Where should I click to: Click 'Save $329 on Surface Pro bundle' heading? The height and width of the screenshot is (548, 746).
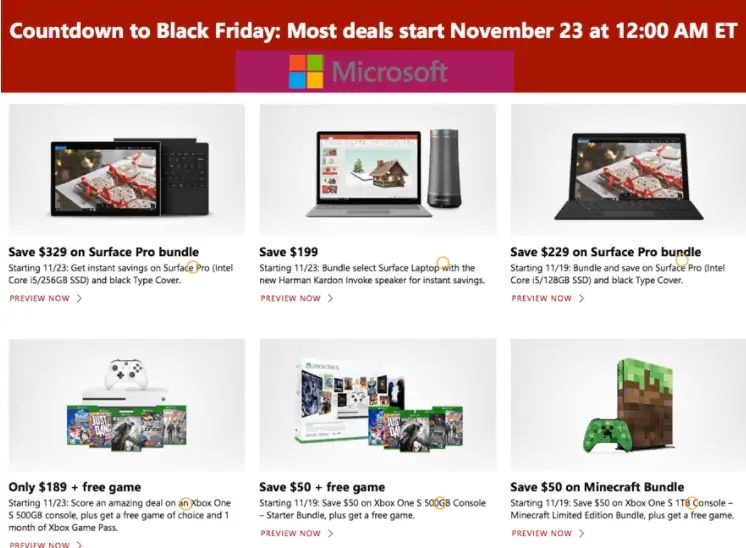click(x=104, y=252)
